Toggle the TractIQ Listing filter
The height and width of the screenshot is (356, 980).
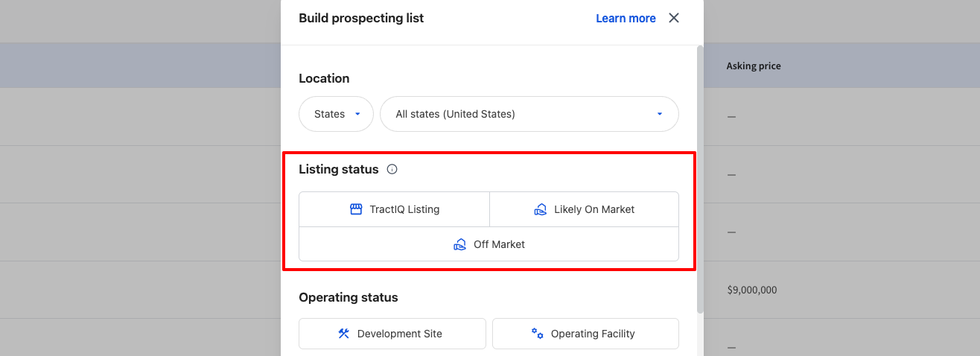coord(394,209)
